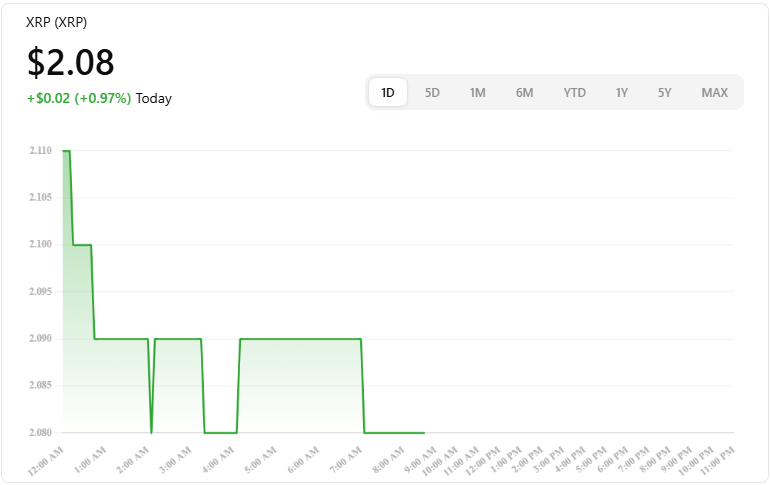Click the 3:00 AM x-axis label
Screen dimensions: 770x485
click(176, 460)
